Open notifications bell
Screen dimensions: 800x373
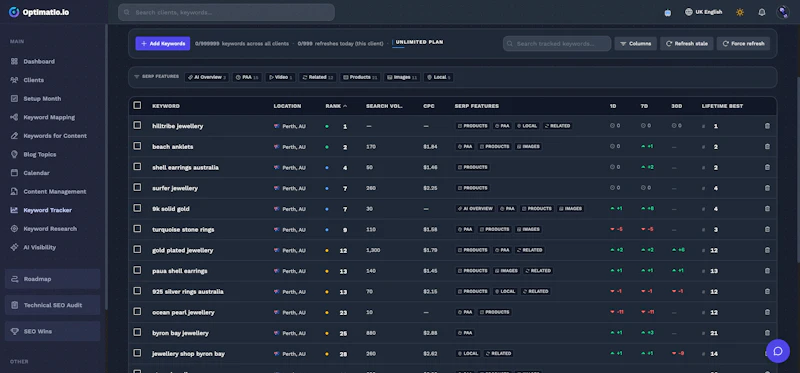click(x=762, y=12)
